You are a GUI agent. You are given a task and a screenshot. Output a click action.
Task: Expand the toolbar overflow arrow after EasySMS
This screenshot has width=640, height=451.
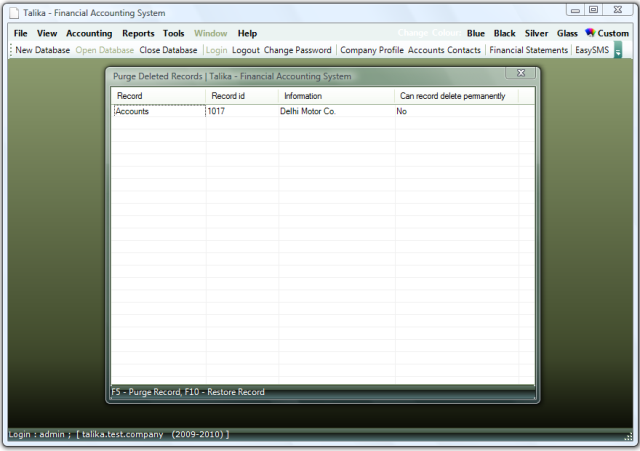click(618, 50)
